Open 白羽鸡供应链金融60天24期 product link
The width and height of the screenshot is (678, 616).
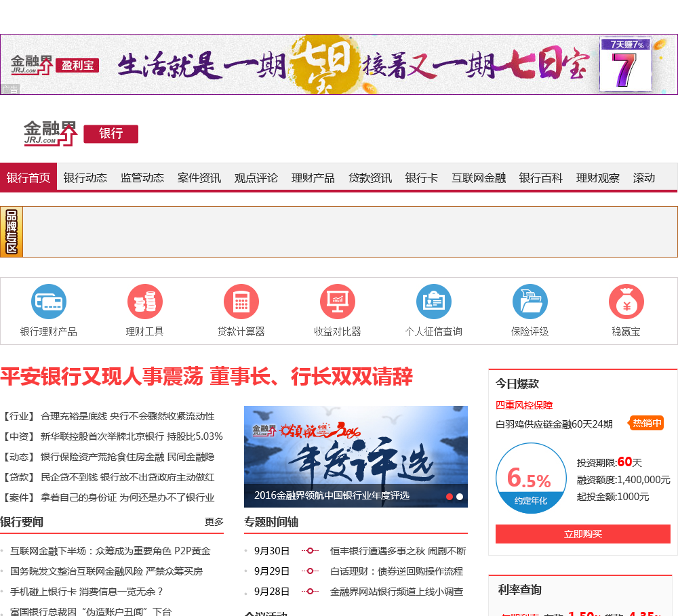(x=555, y=424)
